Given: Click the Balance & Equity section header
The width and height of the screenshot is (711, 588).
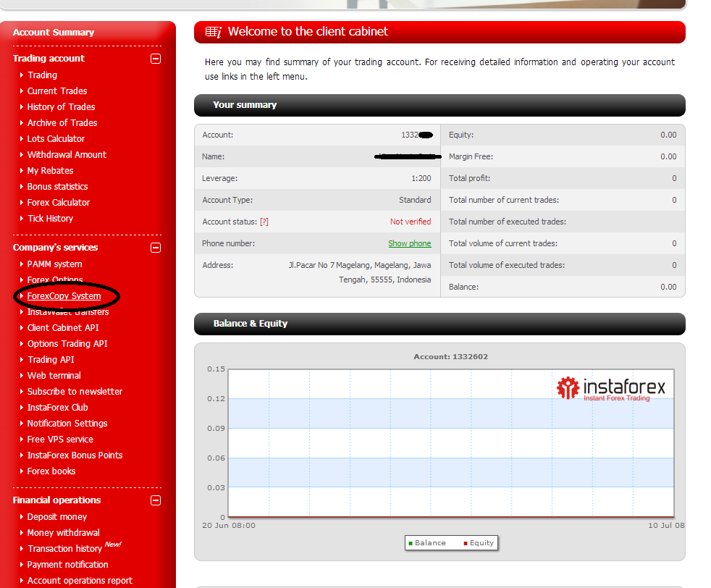Looking at the screenshot, I should (x=439, y=324).
